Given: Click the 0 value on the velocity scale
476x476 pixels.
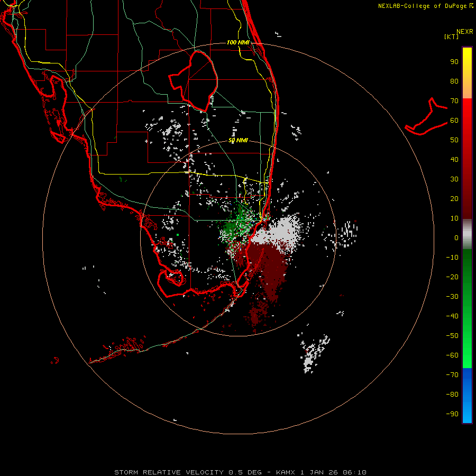Looking at the screenshot, I should tap(456, 238).
